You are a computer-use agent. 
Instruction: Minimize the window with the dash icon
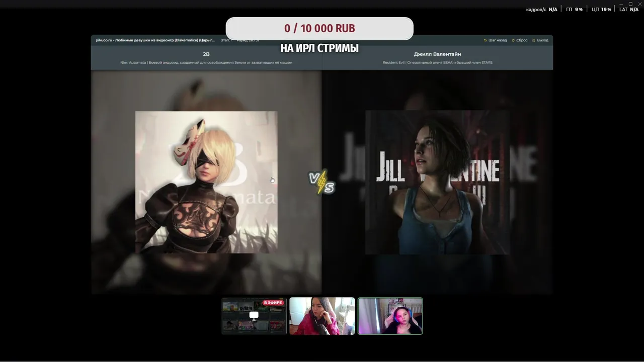pyautogui.click(x=621, y=4)
